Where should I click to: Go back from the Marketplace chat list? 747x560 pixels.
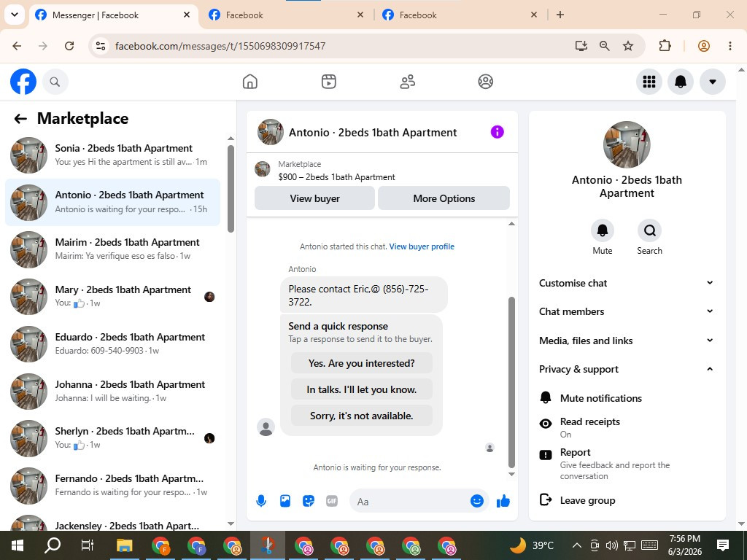click(x=20, y=119)
